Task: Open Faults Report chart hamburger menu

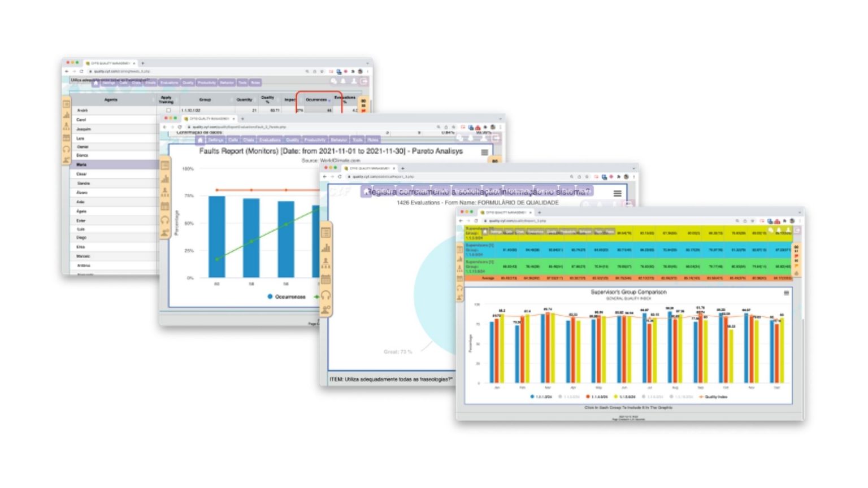Action: [x=484, y=152]
